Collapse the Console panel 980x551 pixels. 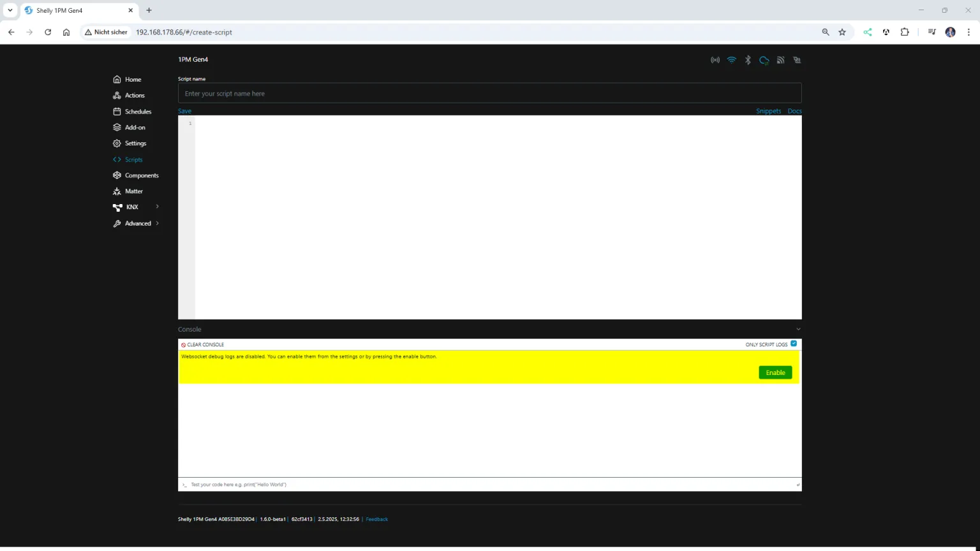click(798, 329)
